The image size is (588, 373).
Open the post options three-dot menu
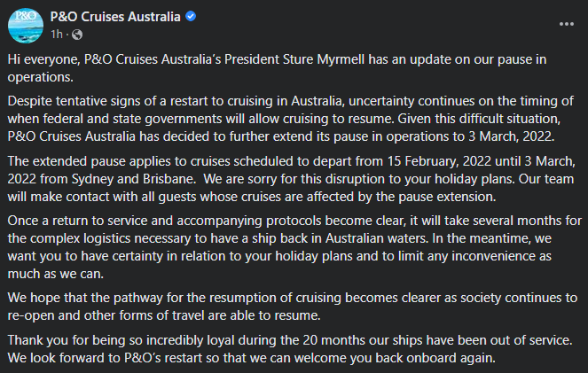[x=566, y=24]
